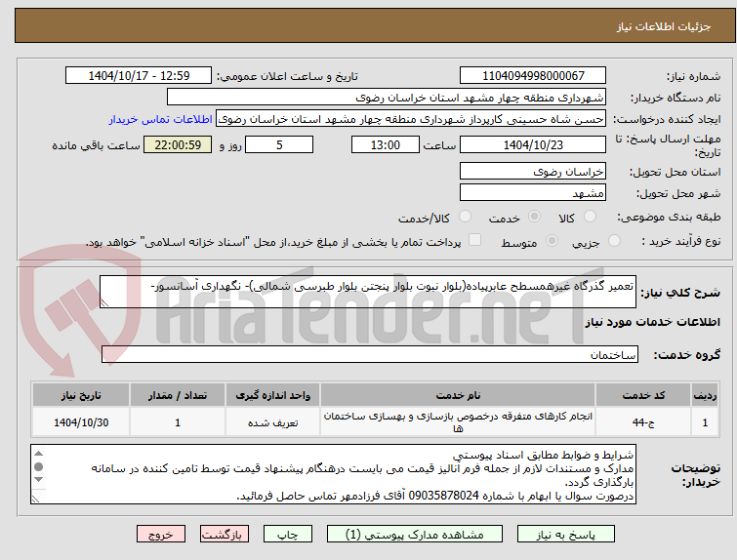
Task: Click unit cell تعریف شده
Action: coord(273,422)
